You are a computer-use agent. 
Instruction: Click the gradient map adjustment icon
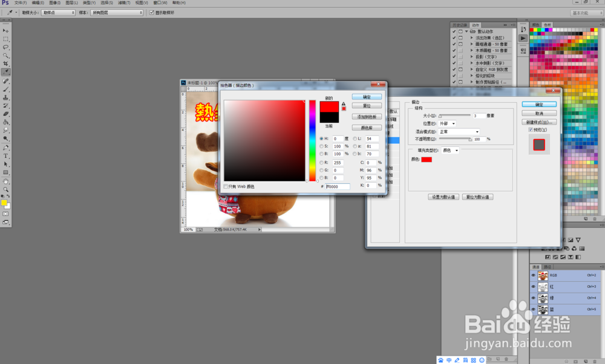click(x=578, y=257)
